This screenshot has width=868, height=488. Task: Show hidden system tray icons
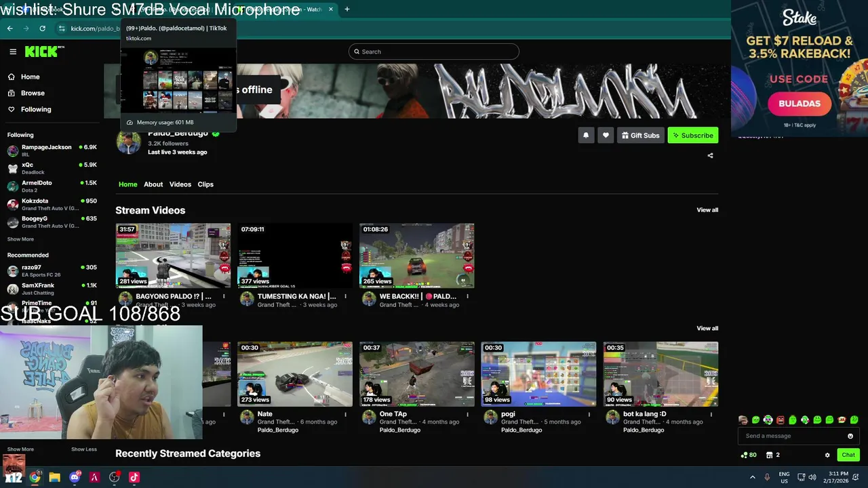752,477
